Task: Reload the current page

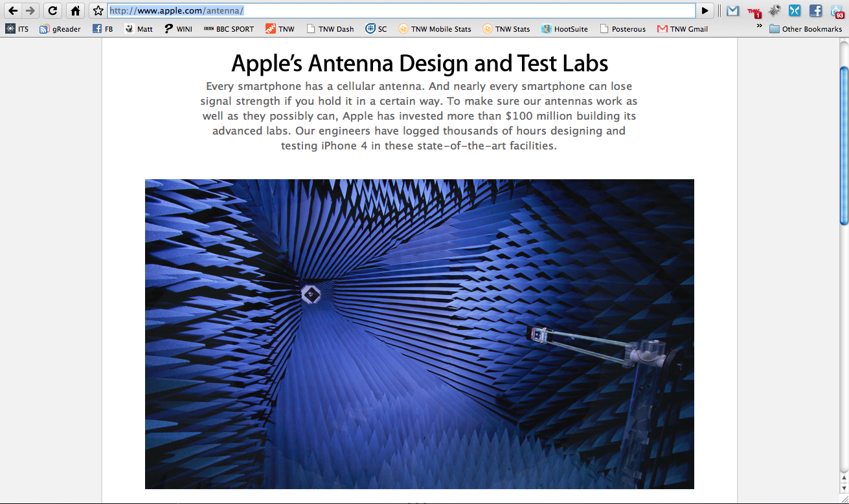Action: click(x=53, y=10)
